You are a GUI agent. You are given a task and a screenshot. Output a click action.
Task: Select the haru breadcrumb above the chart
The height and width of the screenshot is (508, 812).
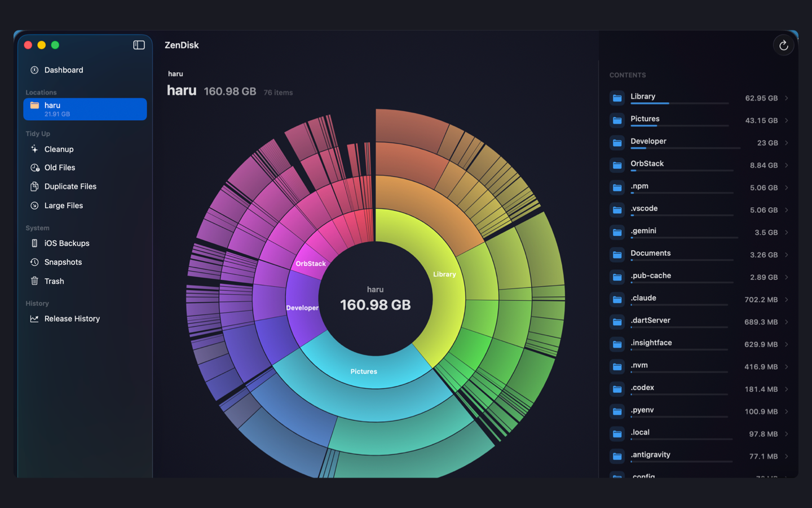pyautogui.click(x=175, y=74)
